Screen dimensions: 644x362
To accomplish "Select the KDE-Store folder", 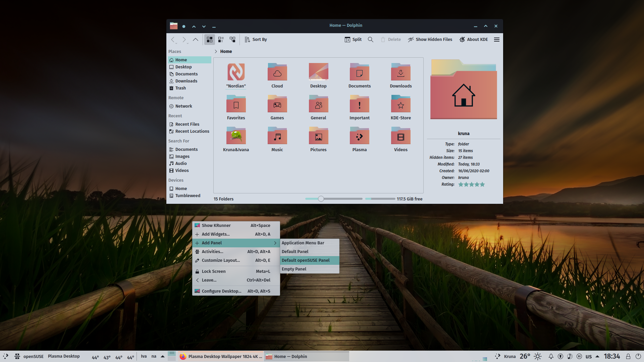I will (400, 104).
